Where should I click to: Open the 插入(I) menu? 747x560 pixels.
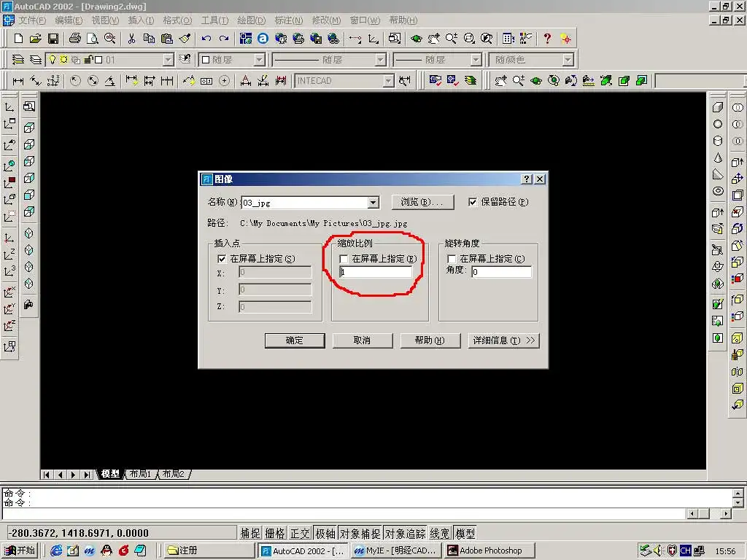coord(141,20)
